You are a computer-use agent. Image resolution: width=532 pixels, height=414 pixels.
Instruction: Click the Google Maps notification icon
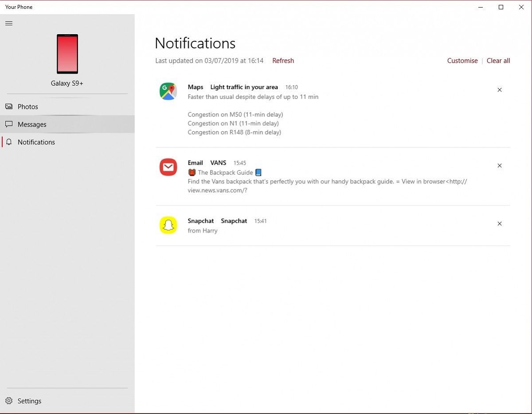[168, 91]
